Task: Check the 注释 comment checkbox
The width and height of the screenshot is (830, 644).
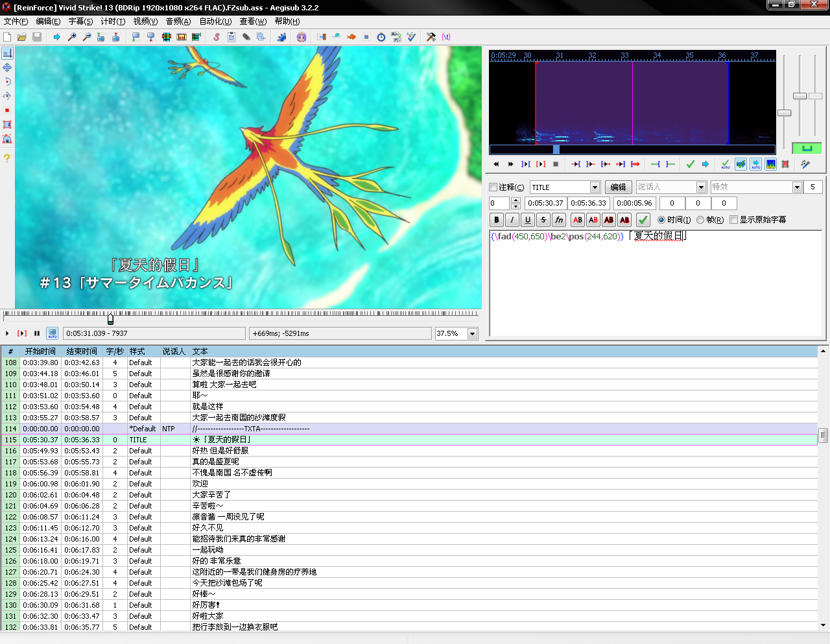Action: [x=493, y=187]
